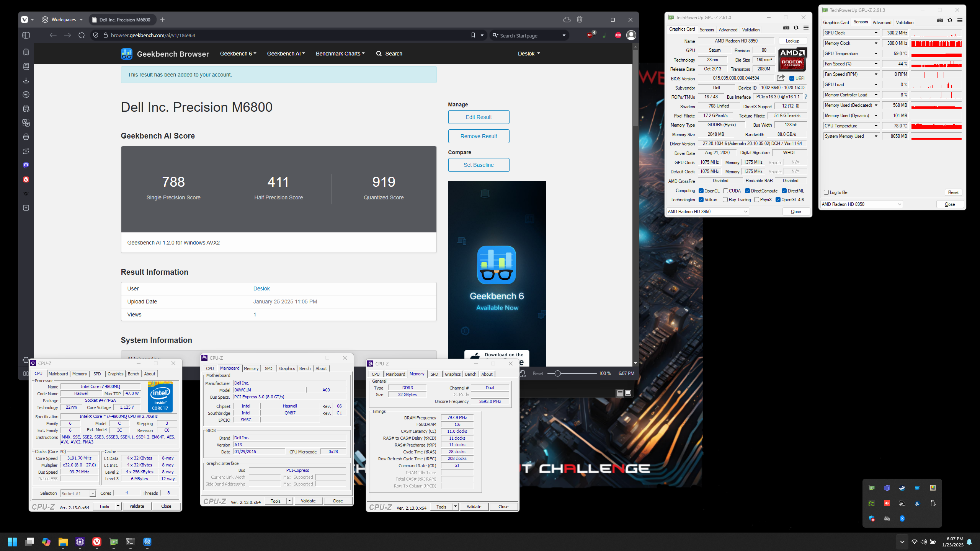Switch to Validation tab in GPU-Z Sensors window
The width and height of the screenshot is (980, 551).
(905, 23)
